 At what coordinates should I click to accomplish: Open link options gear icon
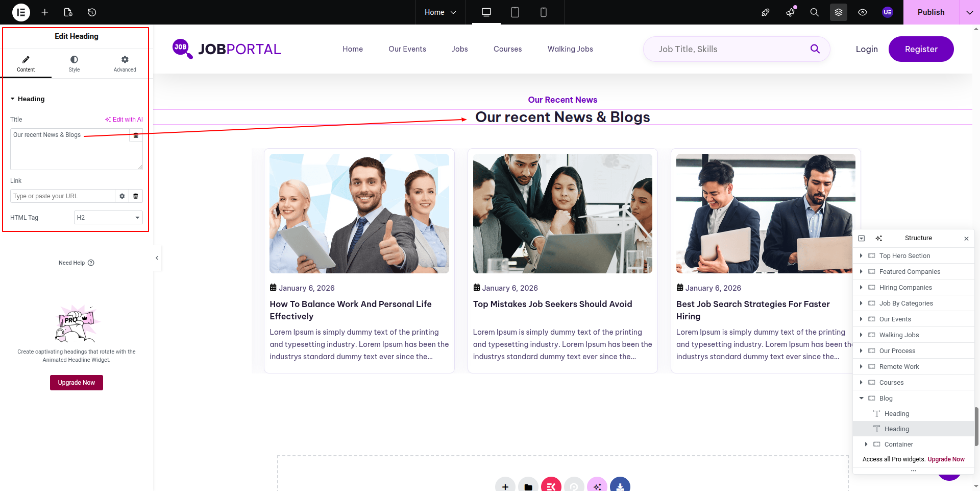point(122,196)
